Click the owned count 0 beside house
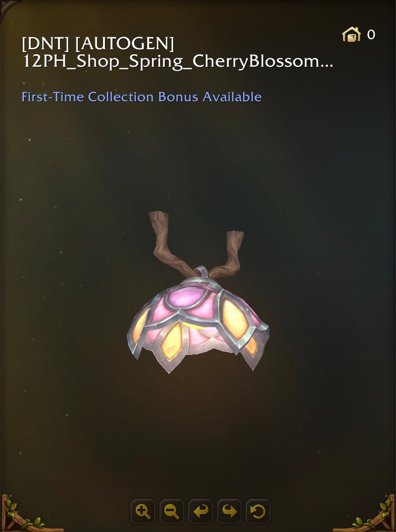The width and height of the screenshot is (396, 532). click(x=371, y=35)
